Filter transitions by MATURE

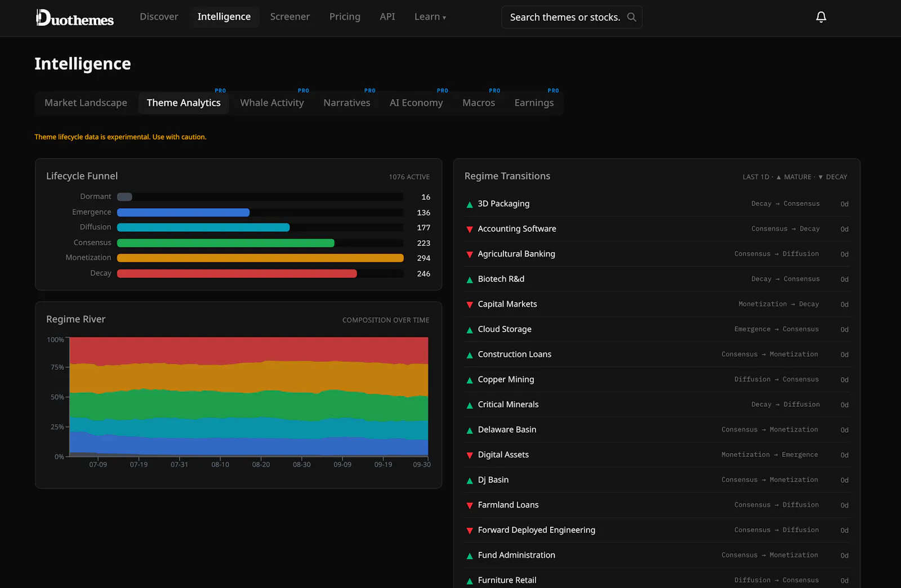click(794, 177)
